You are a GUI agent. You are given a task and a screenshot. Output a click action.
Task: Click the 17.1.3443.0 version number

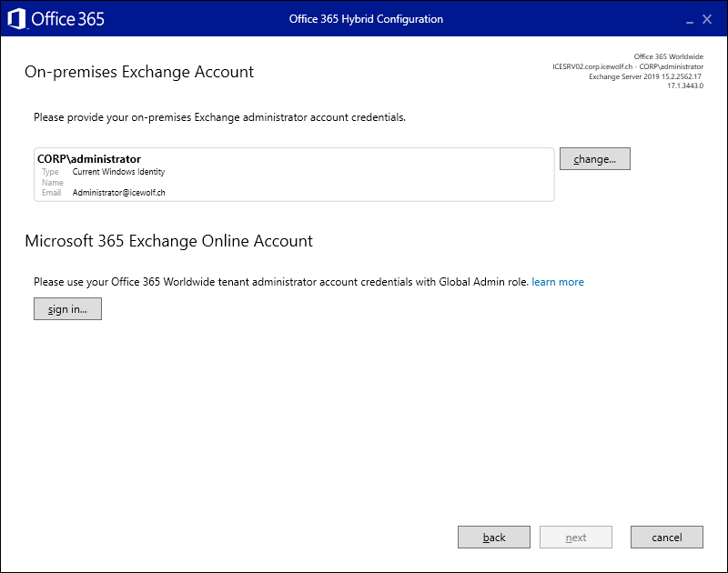(685, 85)
